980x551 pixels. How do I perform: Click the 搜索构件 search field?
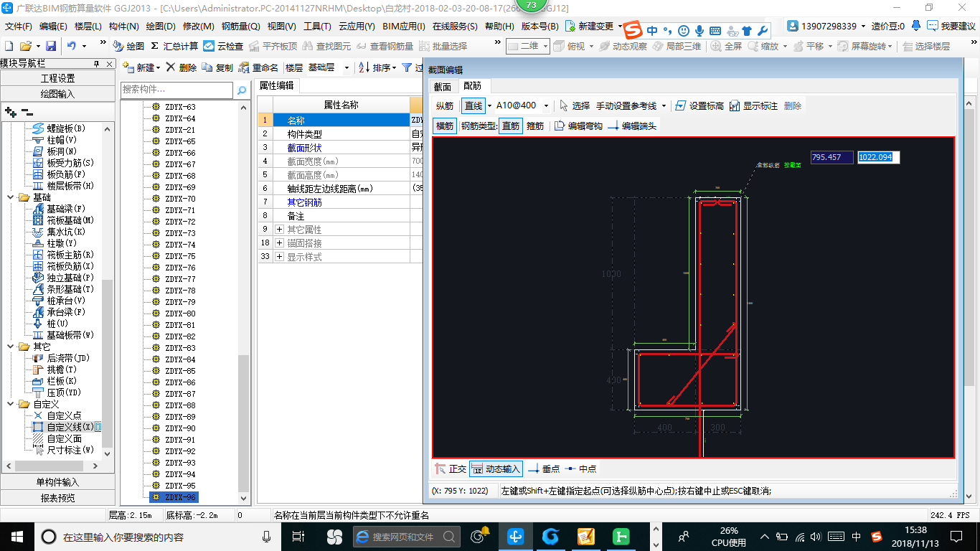coord(176,90)
